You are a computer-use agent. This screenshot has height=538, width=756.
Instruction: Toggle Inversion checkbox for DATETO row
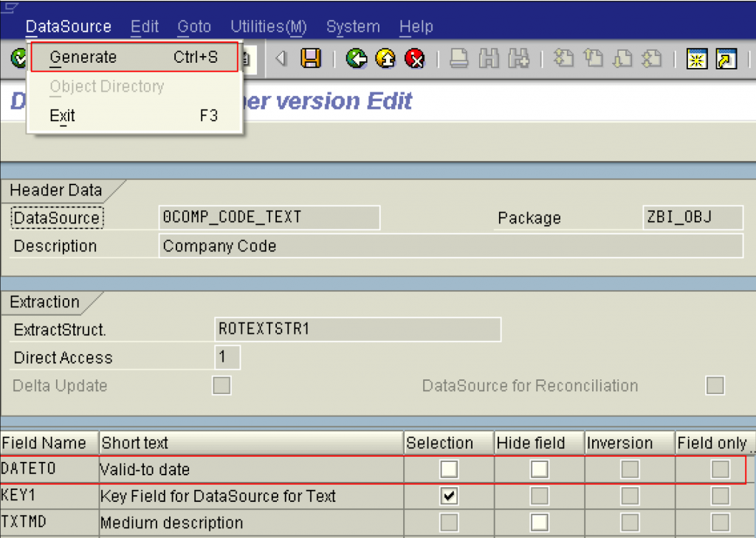point(630,469)
